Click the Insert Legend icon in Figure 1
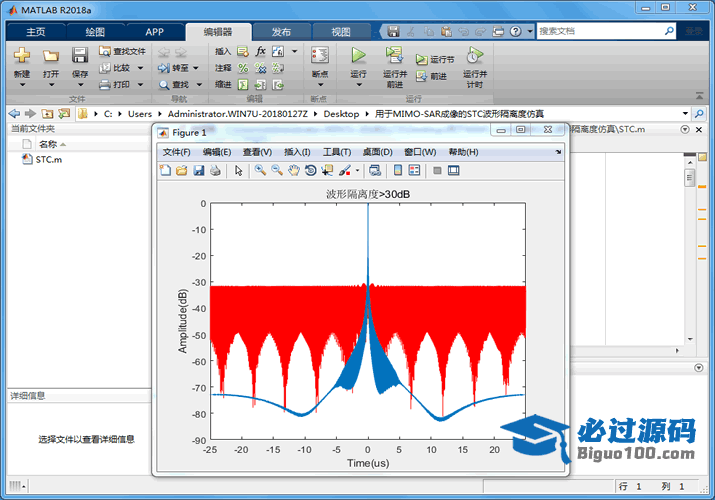Screen dimensions: 715x500 tap(414, 170)
